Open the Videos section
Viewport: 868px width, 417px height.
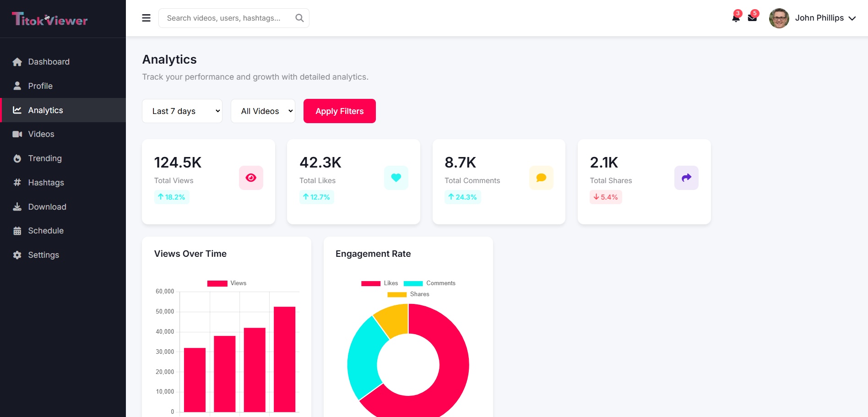[17, 134]
